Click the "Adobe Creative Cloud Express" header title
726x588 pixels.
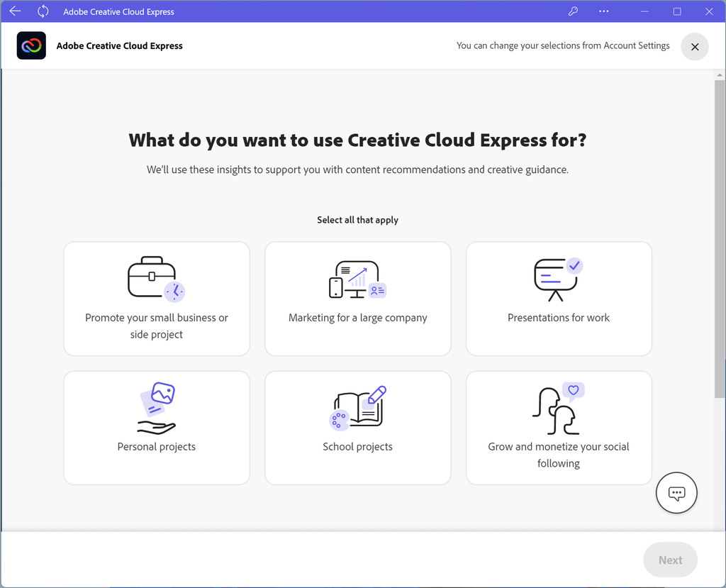119,46
